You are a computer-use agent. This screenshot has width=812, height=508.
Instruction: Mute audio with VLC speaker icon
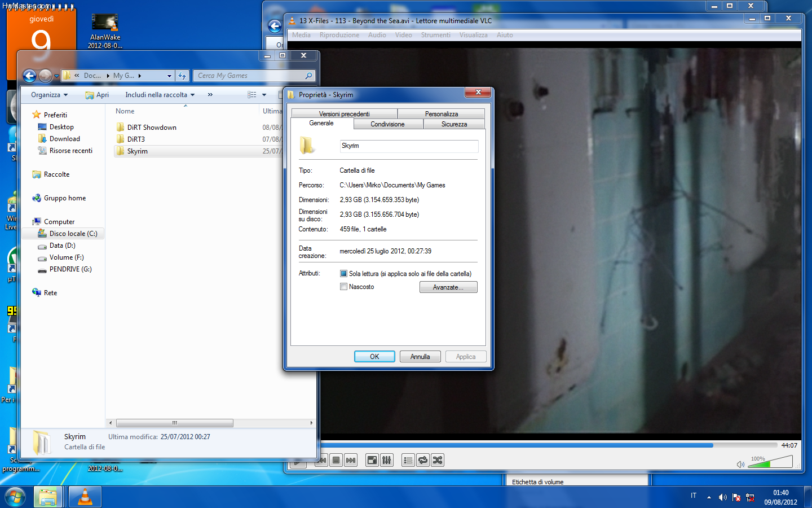740,465
